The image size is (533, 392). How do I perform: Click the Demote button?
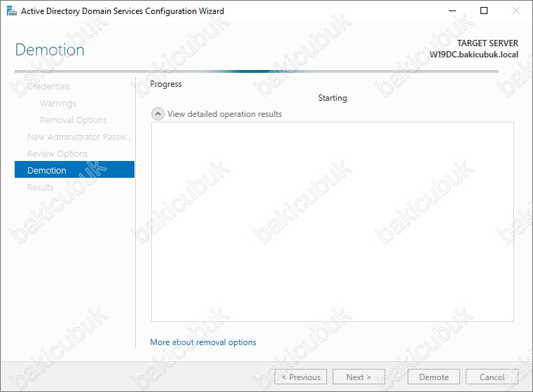[434, 377]
